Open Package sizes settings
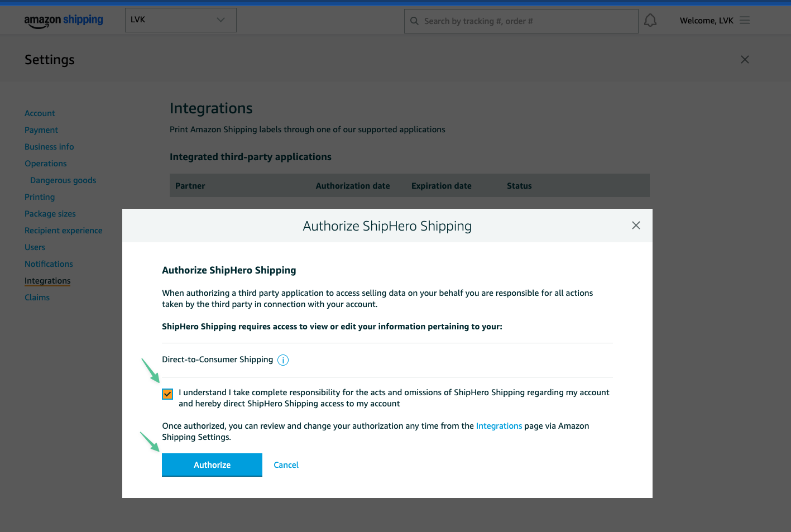 click(x=50, y=214)
